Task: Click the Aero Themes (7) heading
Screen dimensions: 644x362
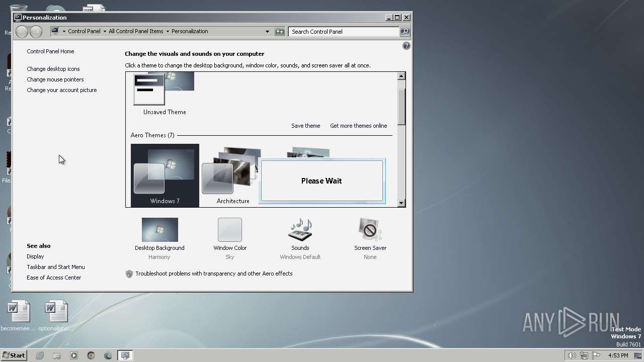Action: pyautogui.click(x=152, y=135)
